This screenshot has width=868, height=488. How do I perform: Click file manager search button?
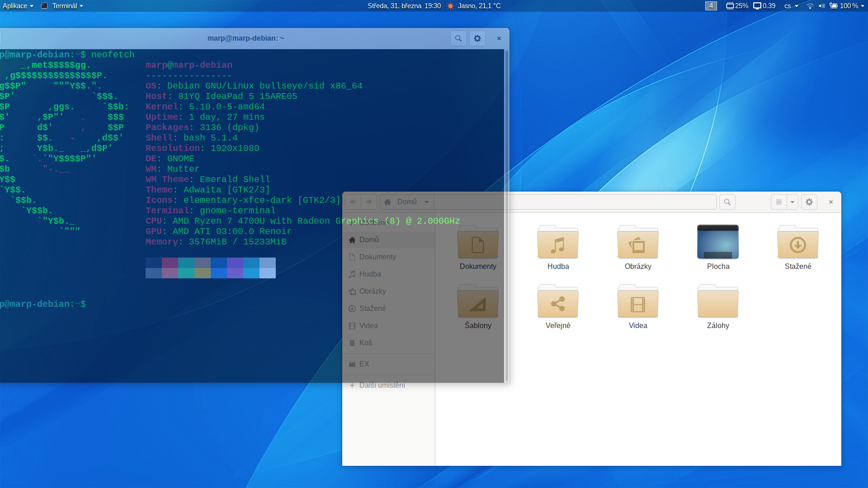727,202
